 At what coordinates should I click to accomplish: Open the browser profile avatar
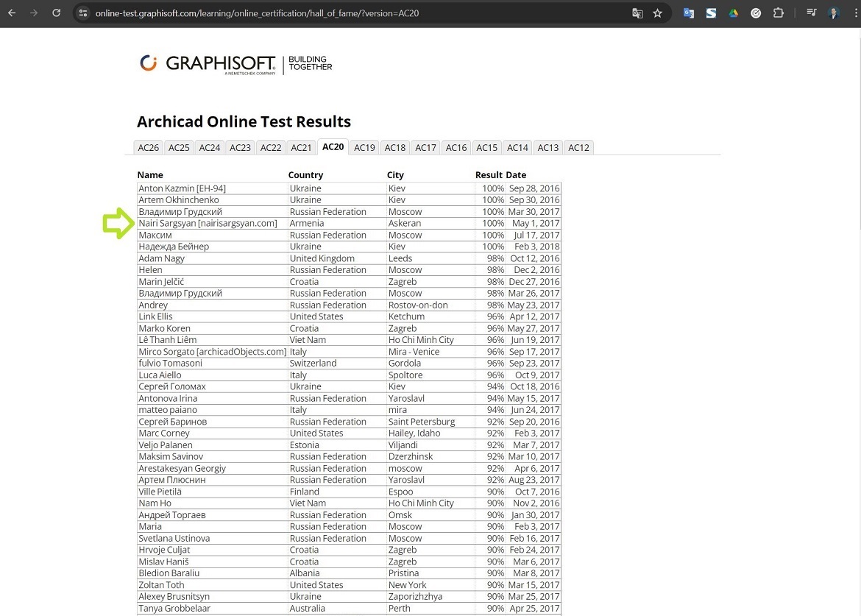pos(834,13)
